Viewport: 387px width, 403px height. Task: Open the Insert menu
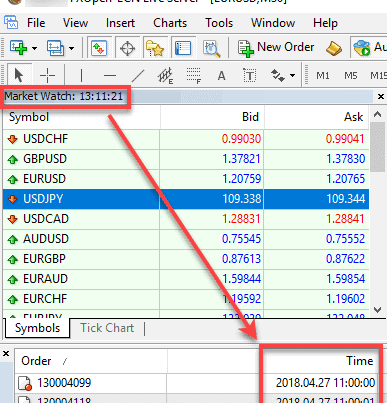pos(120,23)
